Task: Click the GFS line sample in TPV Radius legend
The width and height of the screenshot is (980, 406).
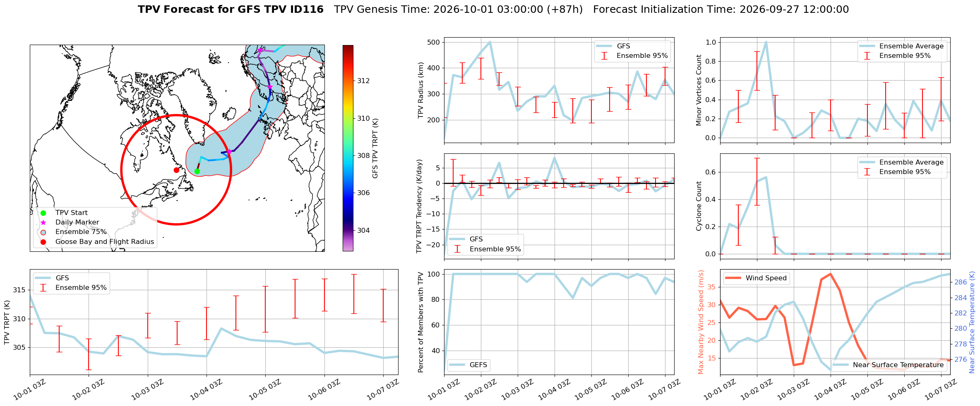Action: tap(604, 46)
